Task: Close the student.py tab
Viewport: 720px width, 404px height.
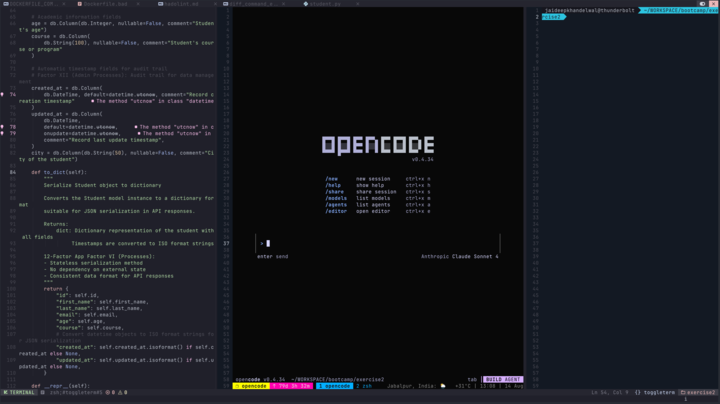Action: [358, 4]
